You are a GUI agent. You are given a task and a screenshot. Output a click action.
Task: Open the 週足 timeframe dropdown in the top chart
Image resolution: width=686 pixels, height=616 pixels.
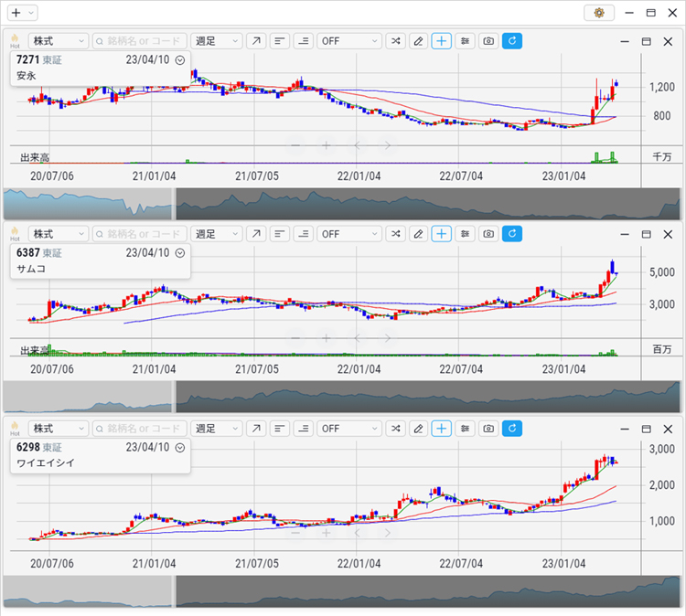[217, 41]
